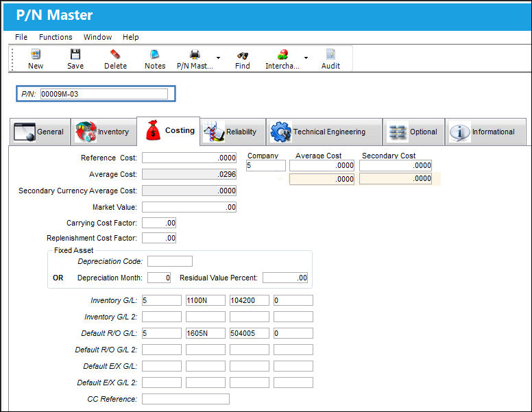Click the Residual Value Percent field
This screenshot has width=532, height=412.
[x=285, y=278]
